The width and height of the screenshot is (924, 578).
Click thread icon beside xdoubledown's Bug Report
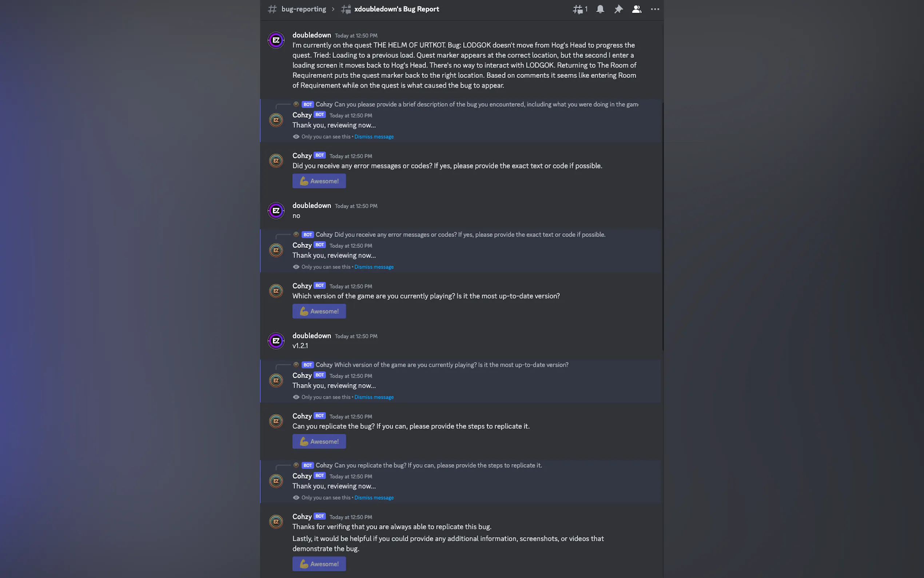pos(346,9)
